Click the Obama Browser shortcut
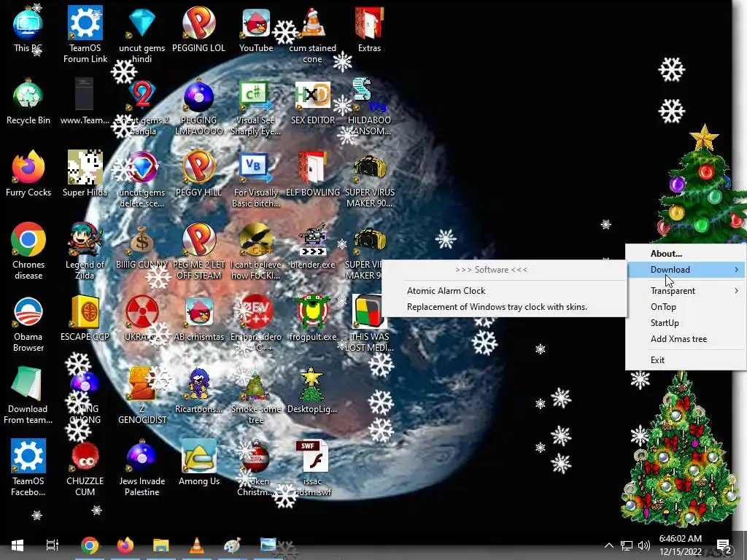Image resolution: width=747 pixels, height=560 pixels. click(x=28, y=323)
